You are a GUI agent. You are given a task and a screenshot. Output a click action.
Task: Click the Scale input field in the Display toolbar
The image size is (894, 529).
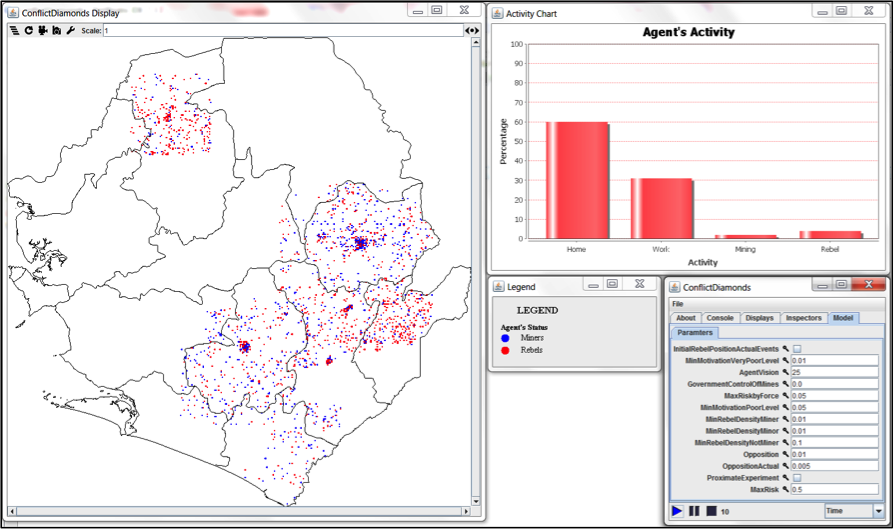283,31
